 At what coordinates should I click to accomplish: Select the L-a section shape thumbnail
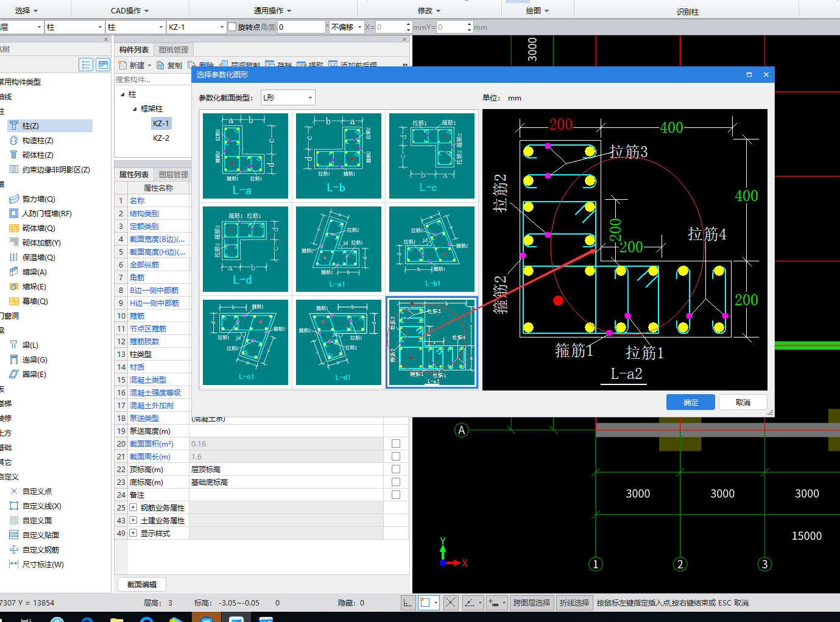[x=245, y=156]
